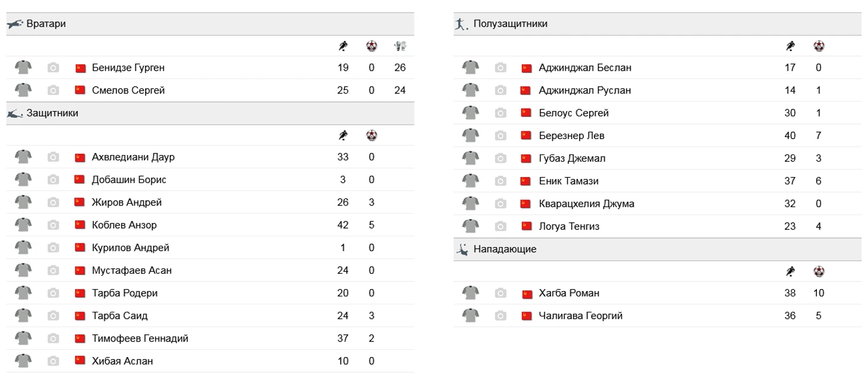The width and height of the screenshot is (868, 389).
Task: Click the jersey icon next to Коблев Анзор
Action: point(23,225)
